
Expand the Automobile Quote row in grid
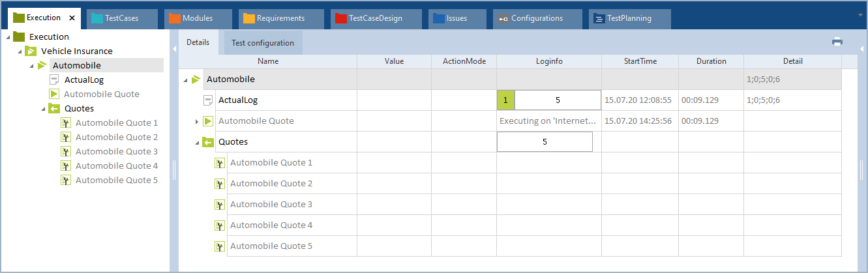coord(196,121)
